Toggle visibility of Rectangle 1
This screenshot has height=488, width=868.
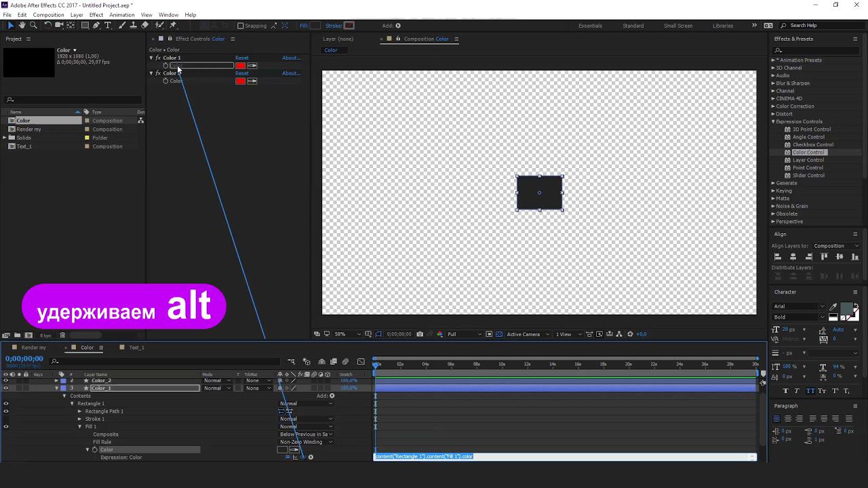coord(6,403)
